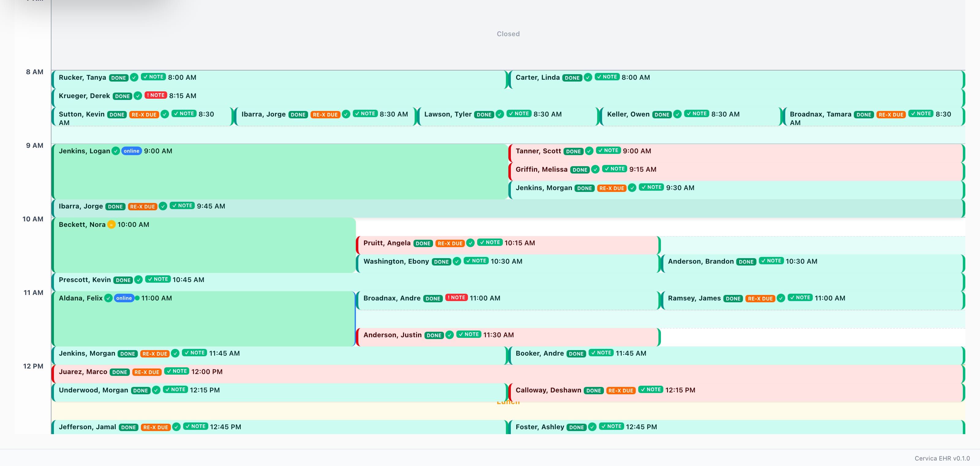Click DONE badge on Griffin, Melissa appointment
Image resolution: width=980 pixels, height=466 pixels.
pos(580,170)
